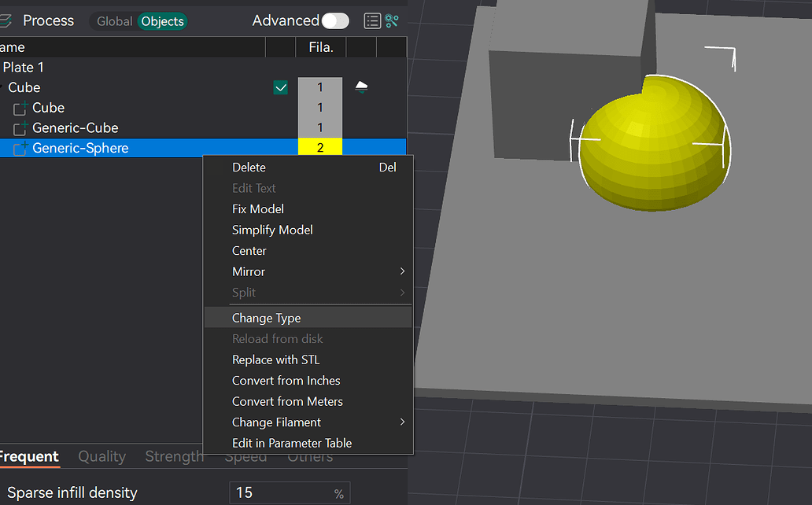Image resolution: width=812 pixels, height=505 pixels.
Task: Click the part icon beside child Cube
Action: (x=20, y=108)
